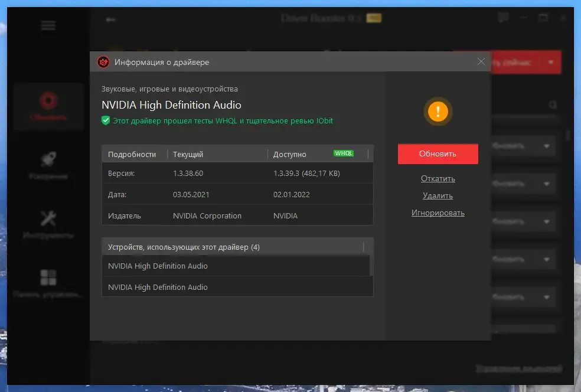Open the rocket Boost tab in sidebar
This screenshot has width=581, height=392.
tap(48, 165)
